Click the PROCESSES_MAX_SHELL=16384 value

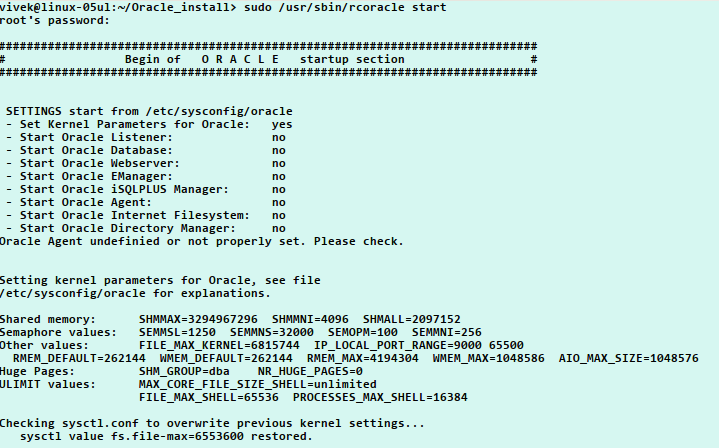pos(380,397)
